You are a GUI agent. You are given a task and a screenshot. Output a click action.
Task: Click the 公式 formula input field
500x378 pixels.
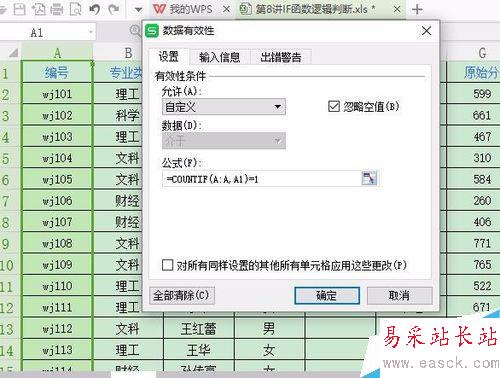point(262,179)
